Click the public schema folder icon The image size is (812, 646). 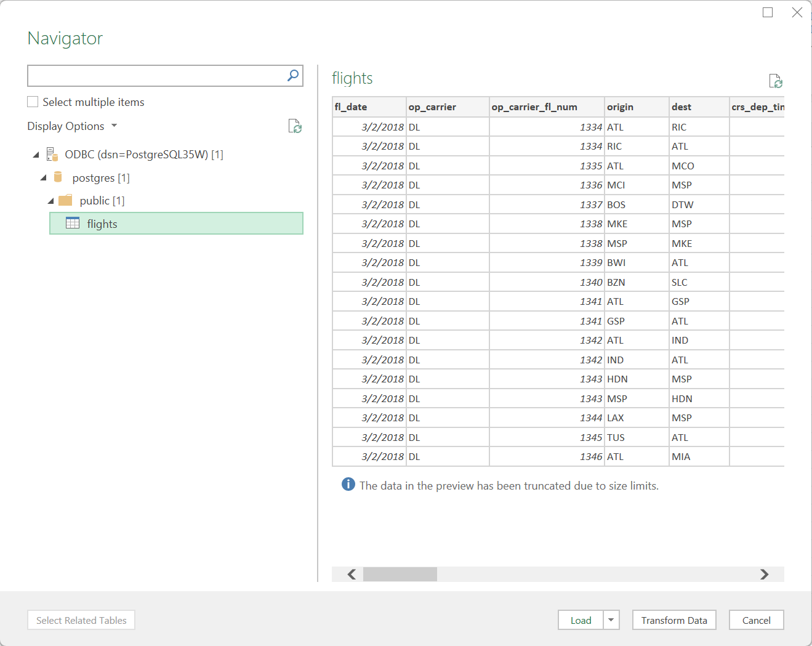pyautogui.click(x=65, y=200)
